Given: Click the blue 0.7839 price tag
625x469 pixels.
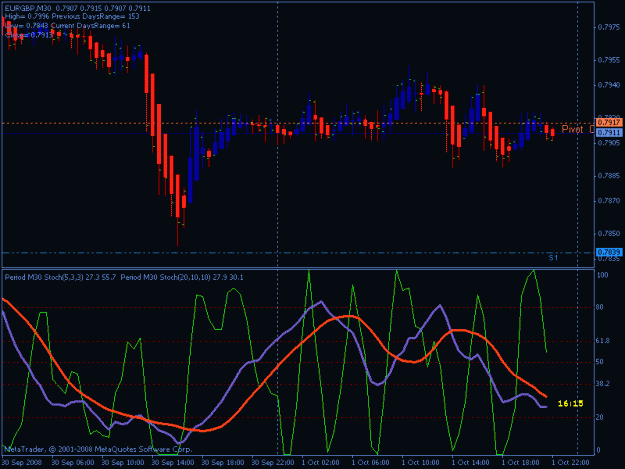Looking at the screenshot, I should point(609,252).
